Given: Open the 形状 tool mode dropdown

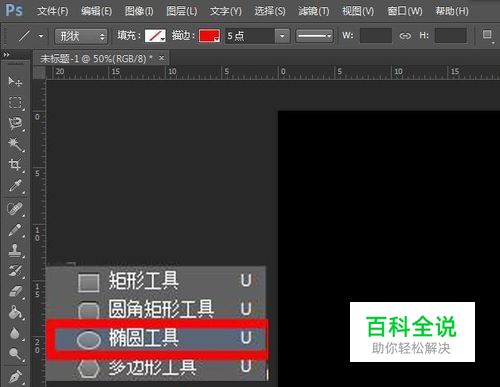Looking at the screenshot, I should click(x=81, y=36).
